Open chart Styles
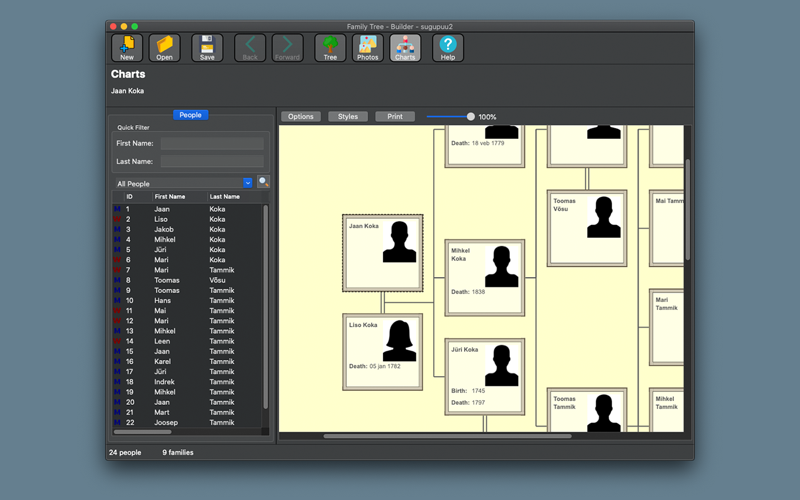 (x=347, y=117)
